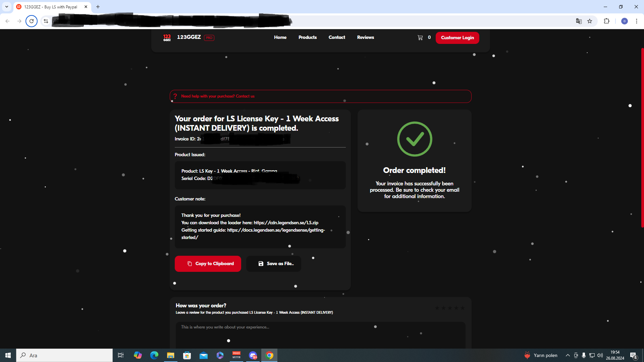Open Microsoft Store from the taskbar
Viewport: 644px width, 362px height.
(x=187, y=355)
